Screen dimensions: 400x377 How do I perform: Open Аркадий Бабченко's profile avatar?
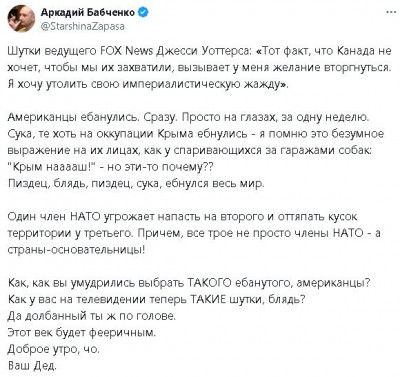pyautogui.click(x=21, y=19)
